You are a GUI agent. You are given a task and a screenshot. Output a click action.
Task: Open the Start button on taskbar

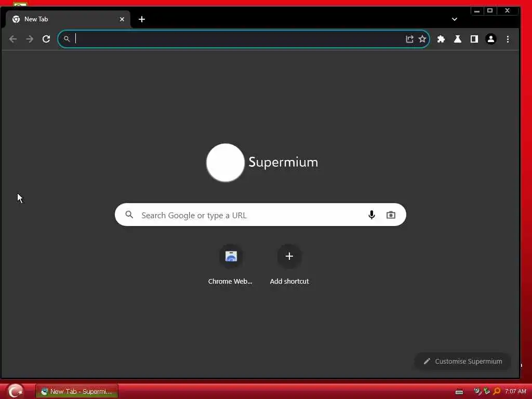click(15, 391)
